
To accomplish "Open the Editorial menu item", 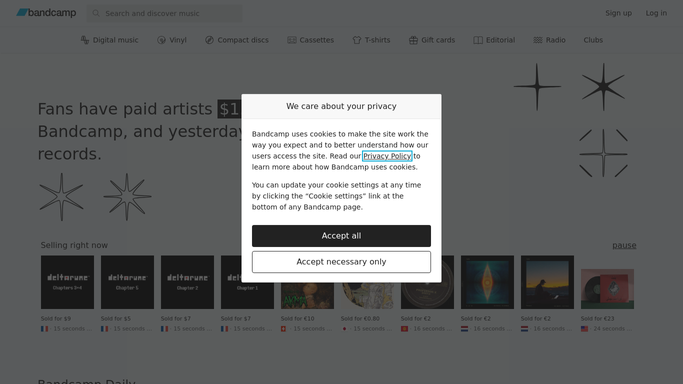I will 494,40.
